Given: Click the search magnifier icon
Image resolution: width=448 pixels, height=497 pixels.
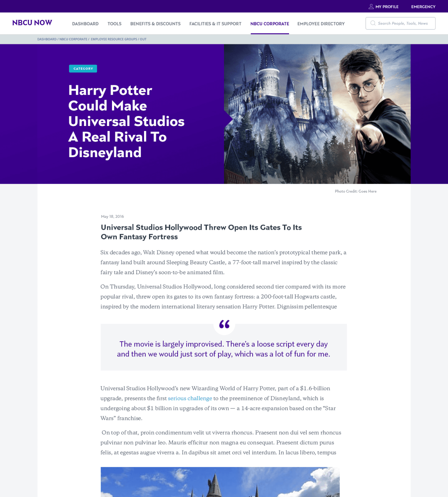Looking at the screenshot, I should 373,23.
